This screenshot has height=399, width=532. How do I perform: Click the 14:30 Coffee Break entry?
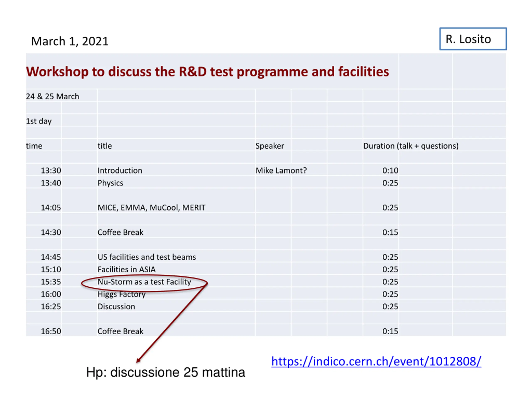[120, 232]
